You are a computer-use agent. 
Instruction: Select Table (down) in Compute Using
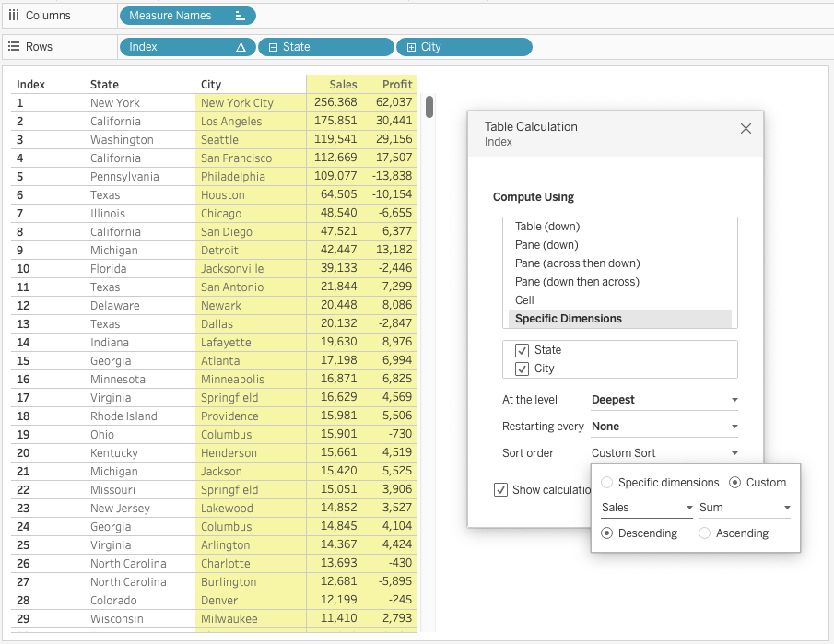click(547, 227)
